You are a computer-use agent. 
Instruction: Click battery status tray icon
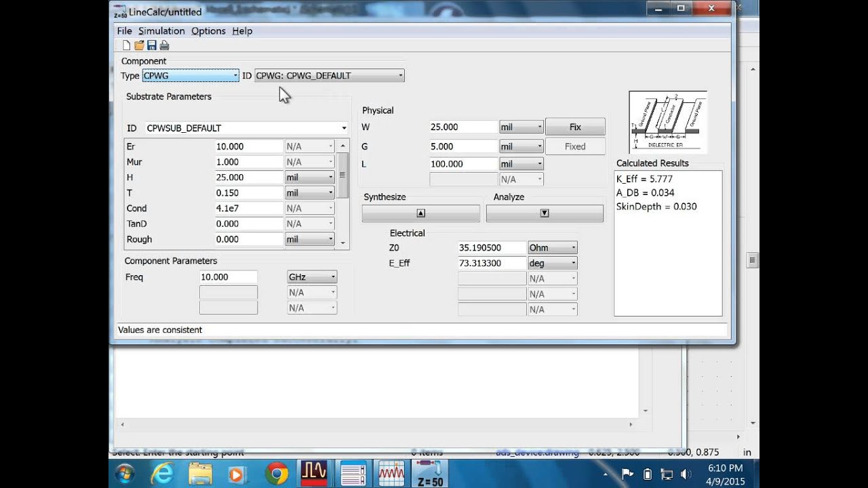[647, 474]
